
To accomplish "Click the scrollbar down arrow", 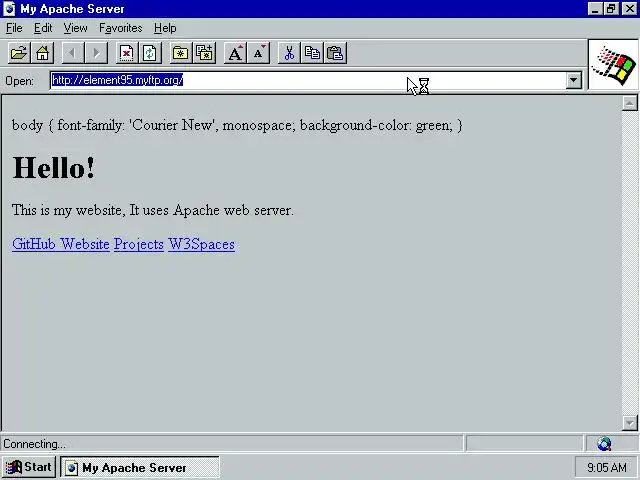I will coord(630,423).
